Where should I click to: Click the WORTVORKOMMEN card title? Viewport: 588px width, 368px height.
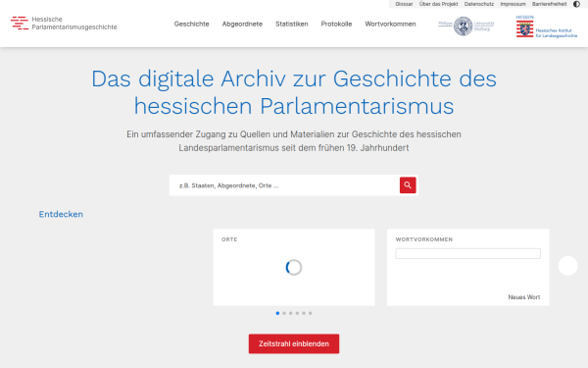(x=424, y=239)
